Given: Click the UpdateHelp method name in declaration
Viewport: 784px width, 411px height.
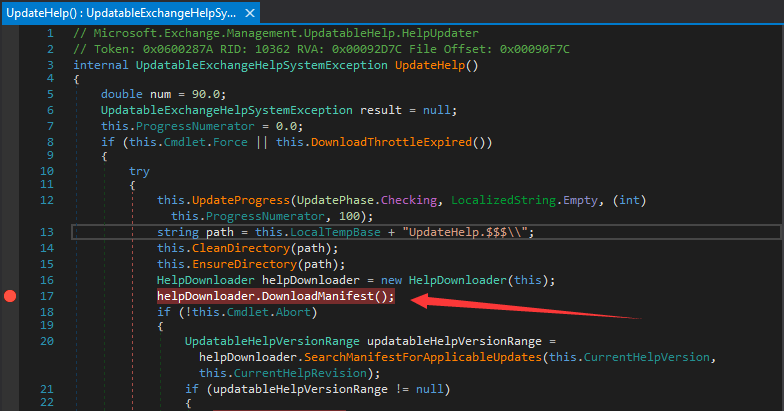Looking at the screenshot, I should [430, 65].
